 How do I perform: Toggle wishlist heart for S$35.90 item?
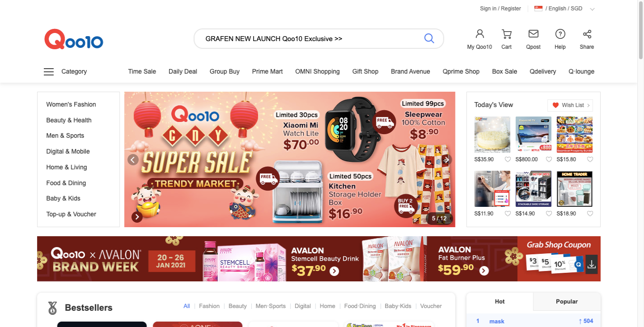[x=508, y=159]
